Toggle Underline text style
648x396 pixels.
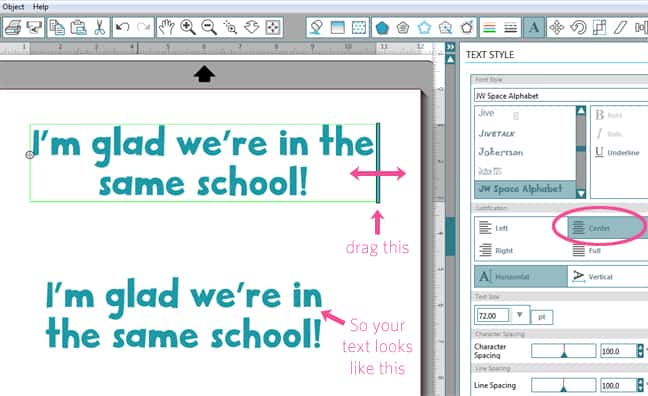click(617, 152)
